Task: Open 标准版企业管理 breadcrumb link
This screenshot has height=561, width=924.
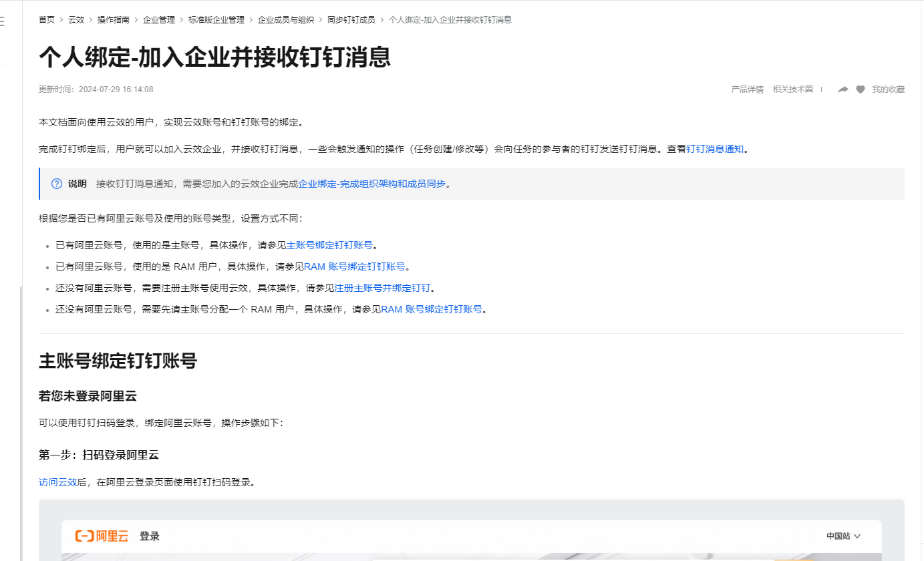Action: coord(216,19)
